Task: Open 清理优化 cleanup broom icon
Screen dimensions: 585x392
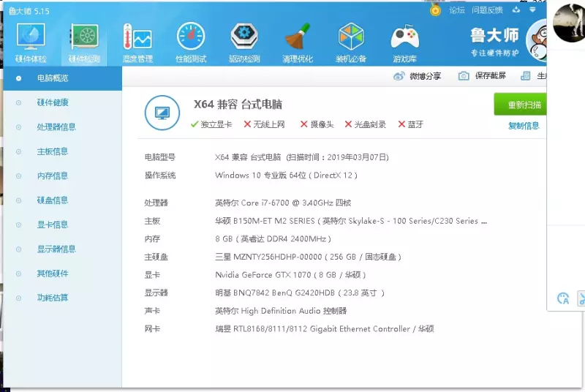Action: [x=298, y=43]
